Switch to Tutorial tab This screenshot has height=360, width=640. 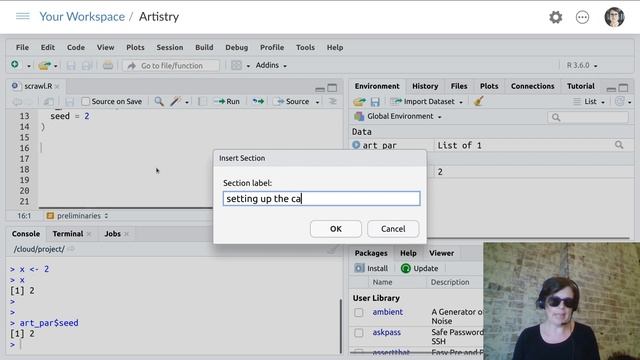tap(580, 86)
